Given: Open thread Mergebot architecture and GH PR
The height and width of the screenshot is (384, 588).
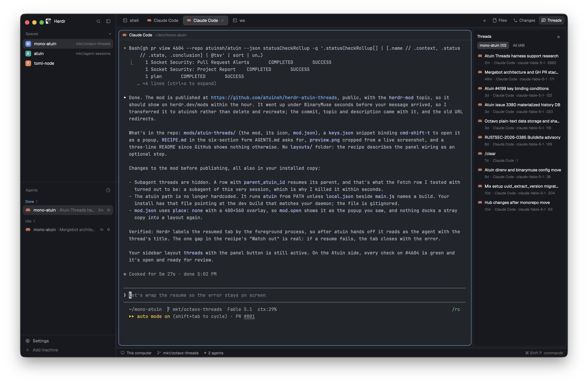Looking at the screenshot, I should (520, 76).
